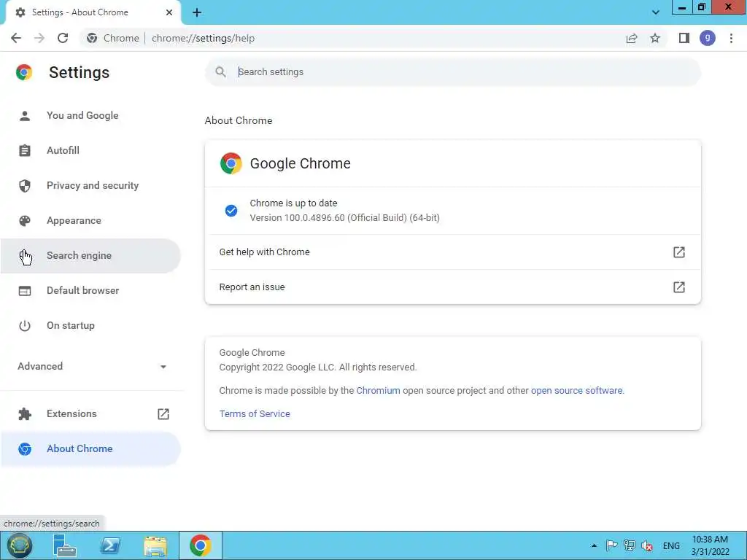Screen dimensions: 747x560
Task: Open Extensions from the sidebar
Action: [90, 414]
